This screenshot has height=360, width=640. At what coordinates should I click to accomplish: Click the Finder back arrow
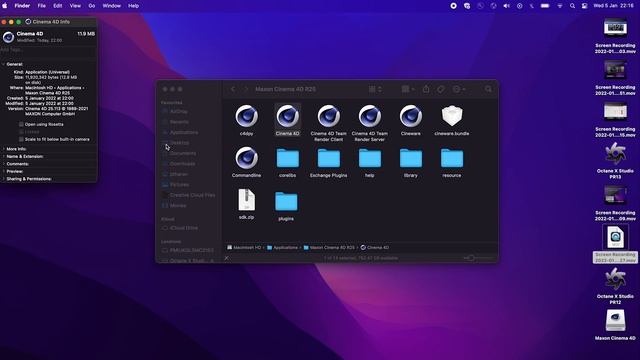pyautogui.click(x=233, y=89)
